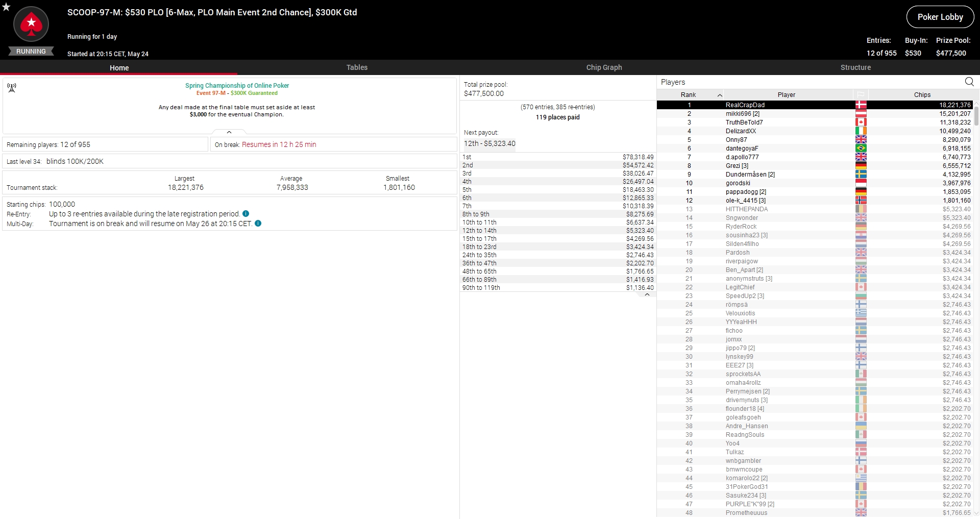This screenshot has height=519, width=980.
Task: Select eliminated player RyderRock
Action: 815,227
